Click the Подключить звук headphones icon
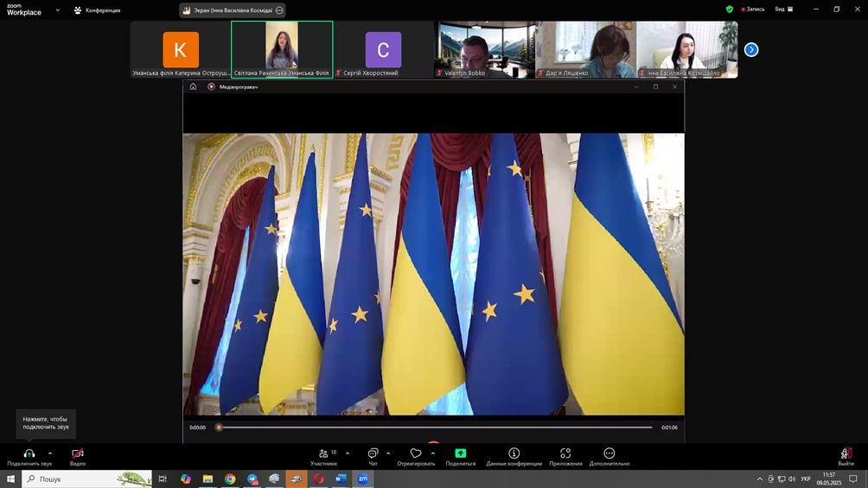The height and width of the screenshot is (488, 868). [x=29, y=453]
